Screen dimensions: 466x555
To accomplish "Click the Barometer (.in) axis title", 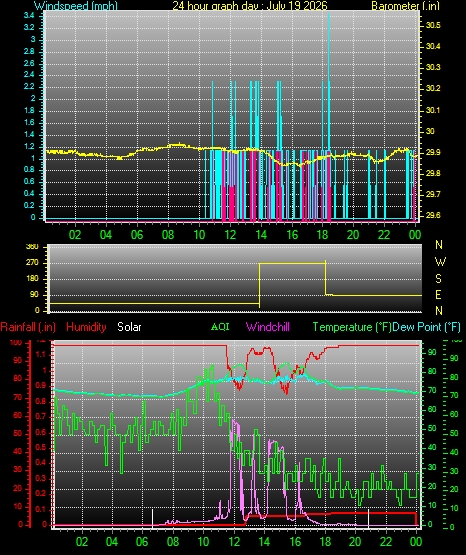I will [x=405, y=6].
